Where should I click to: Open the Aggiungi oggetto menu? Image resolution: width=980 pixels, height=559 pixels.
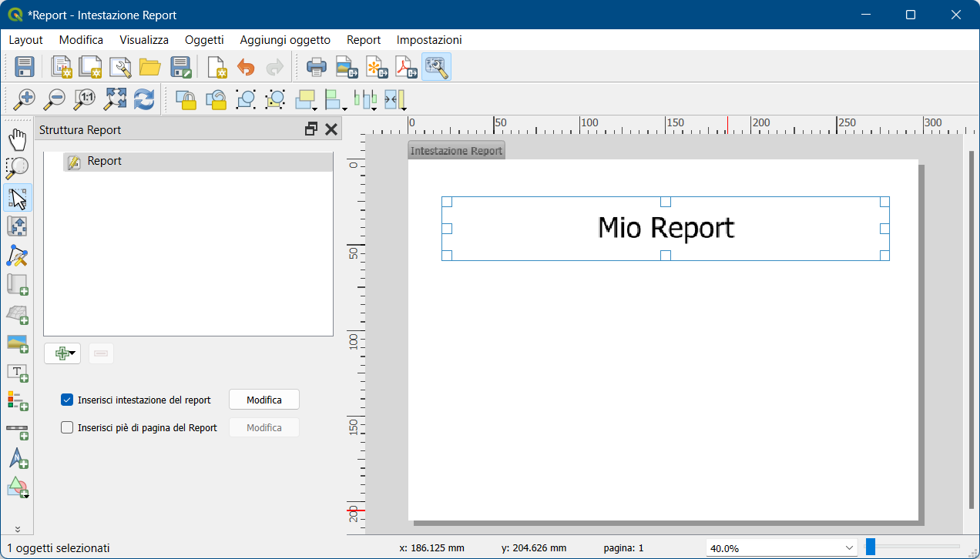(x=285, y=40)
